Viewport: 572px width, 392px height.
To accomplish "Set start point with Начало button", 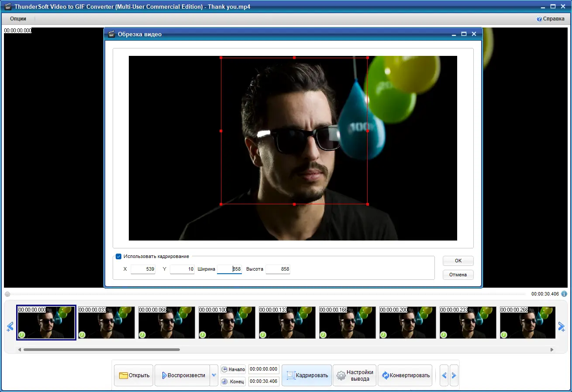I will (233, 369).
